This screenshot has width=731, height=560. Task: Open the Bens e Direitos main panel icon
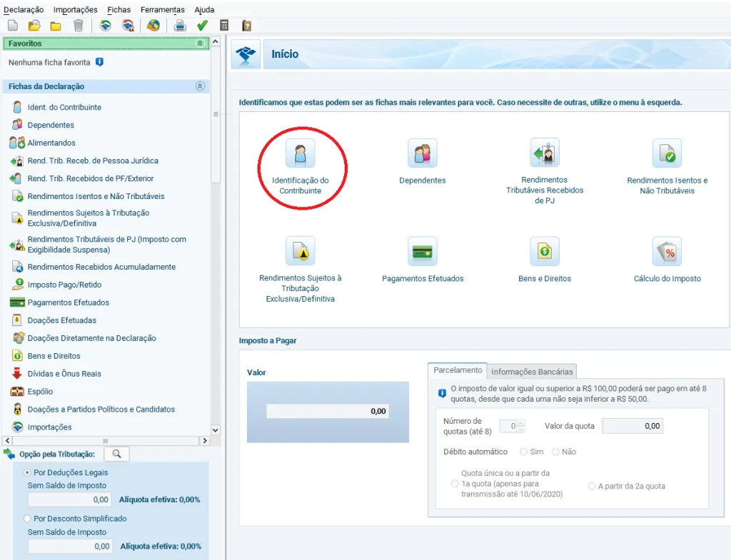(544, 252)
